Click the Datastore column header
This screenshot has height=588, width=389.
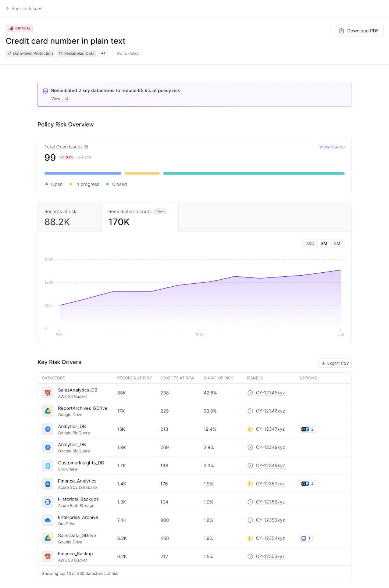point(53,378)
